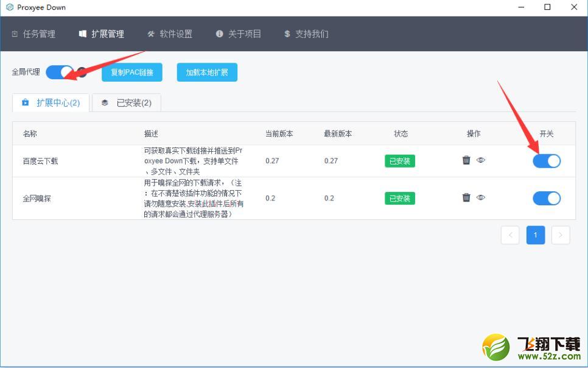588x368 pixels.
Task: Switch to the 扩展中心(2) tab
Action: tap(51, 102)
